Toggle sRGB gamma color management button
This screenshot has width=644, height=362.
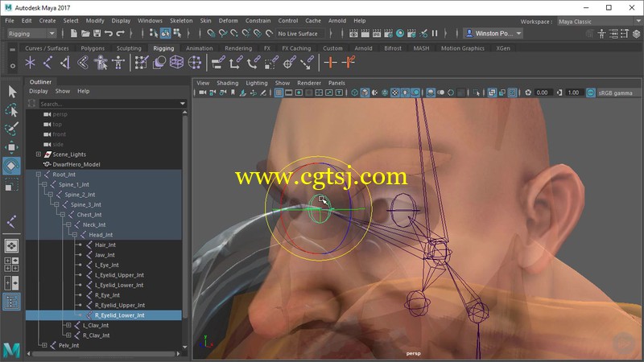pos(590,93)
